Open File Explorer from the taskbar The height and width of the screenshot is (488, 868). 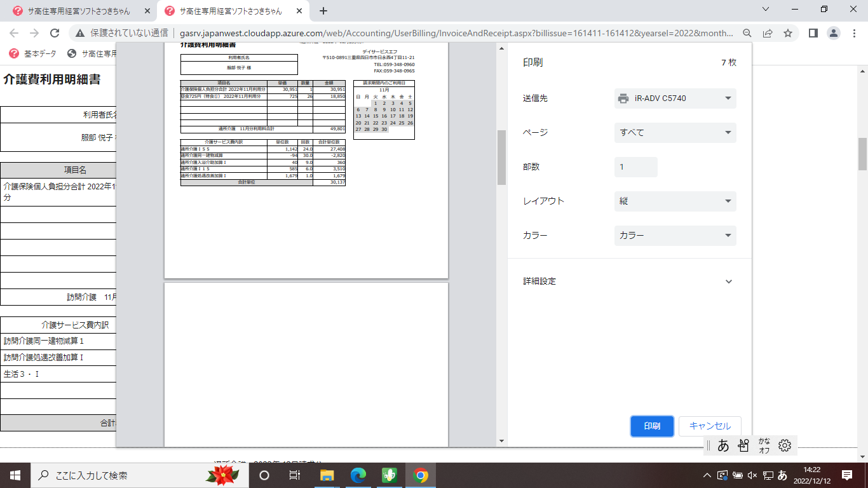tap(327, 475)
